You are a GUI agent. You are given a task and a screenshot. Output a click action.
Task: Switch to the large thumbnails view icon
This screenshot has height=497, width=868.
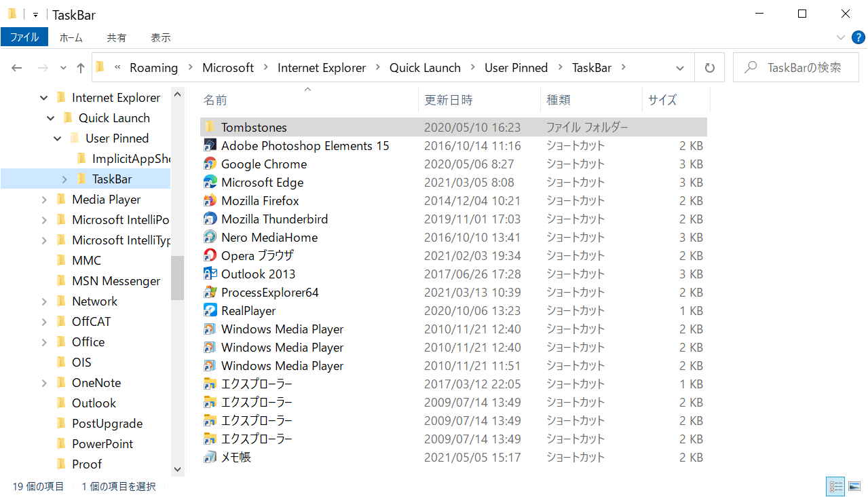tap(854, 486)
